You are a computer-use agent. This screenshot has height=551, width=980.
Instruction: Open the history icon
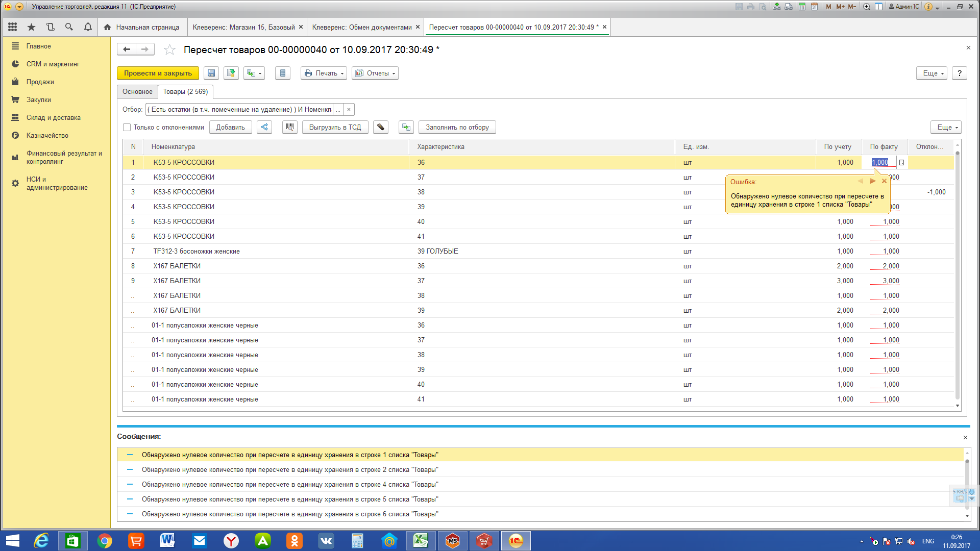(x=50, y=27)
